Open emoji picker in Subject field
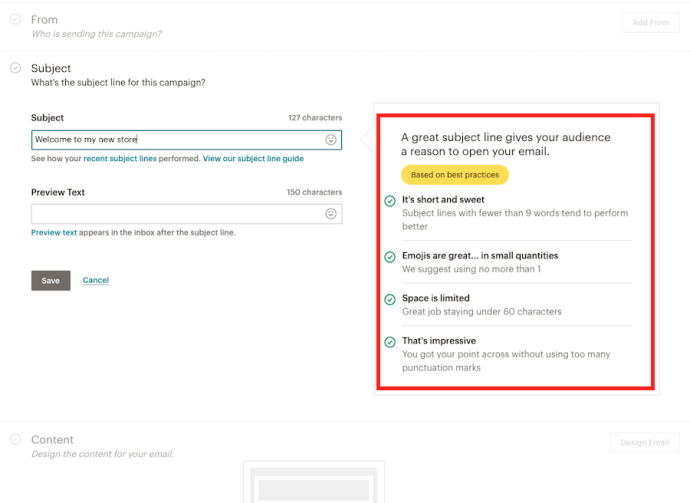Viewport: 690px width, 503px height. (x=331, y=140)
